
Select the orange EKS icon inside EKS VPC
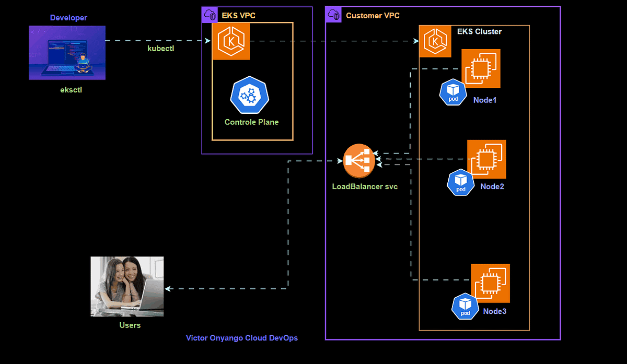pyautogui.click(x=231, y=41)
